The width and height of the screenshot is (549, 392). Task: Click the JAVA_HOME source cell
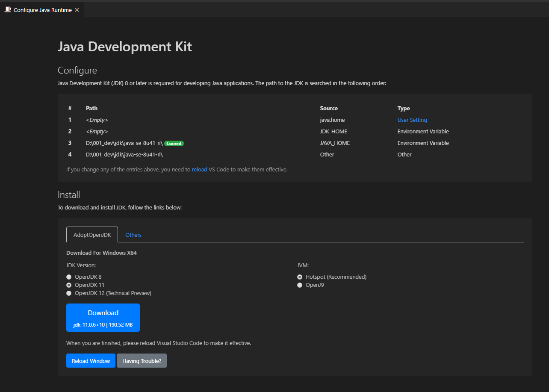[335, 143]
